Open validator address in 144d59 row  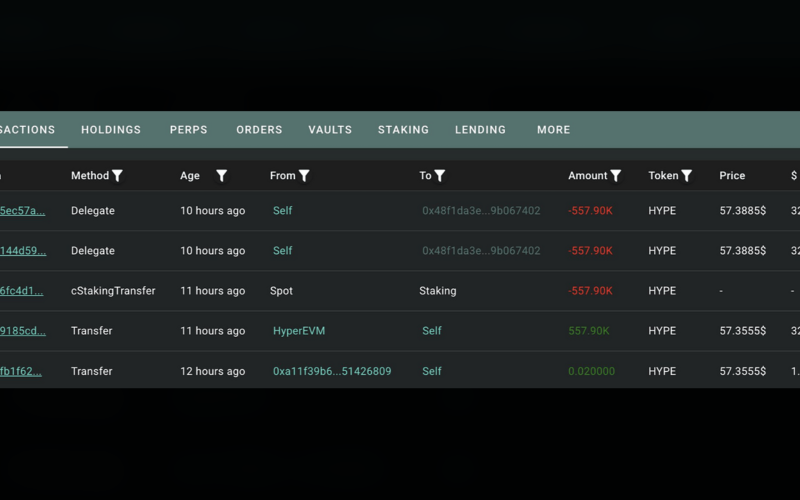[481, 251]
